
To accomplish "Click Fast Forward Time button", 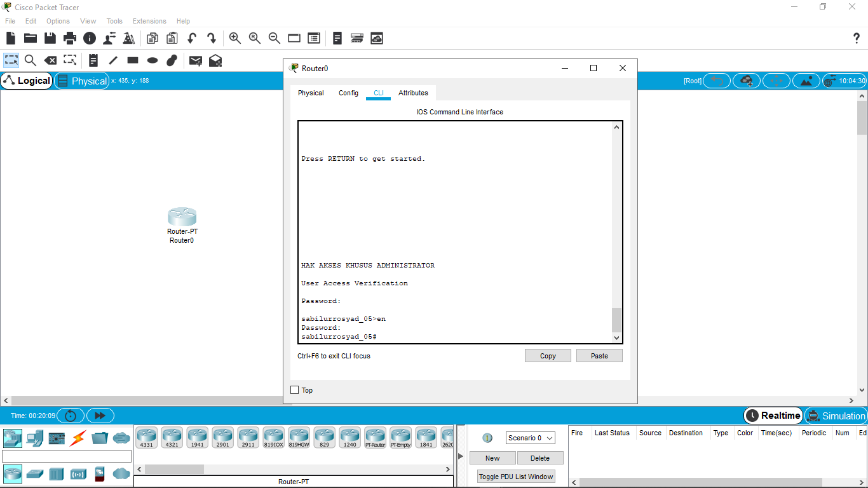I will (x=100, y=416).
